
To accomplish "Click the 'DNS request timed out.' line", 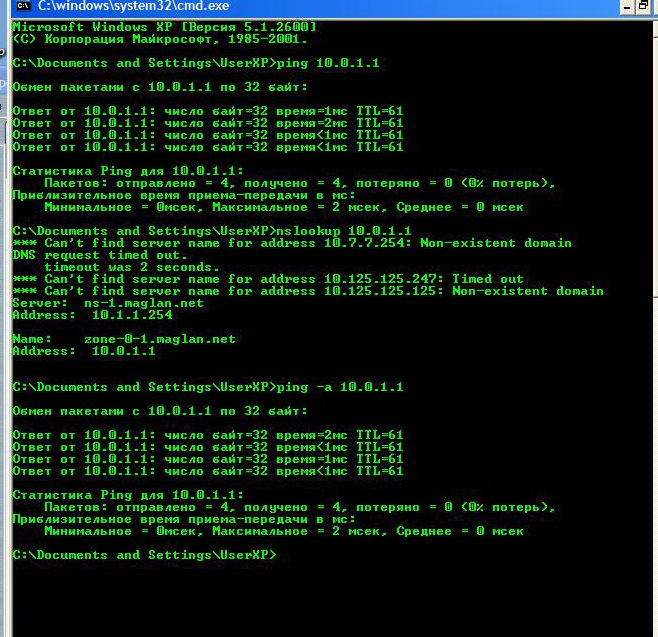I will coord(100,255).
